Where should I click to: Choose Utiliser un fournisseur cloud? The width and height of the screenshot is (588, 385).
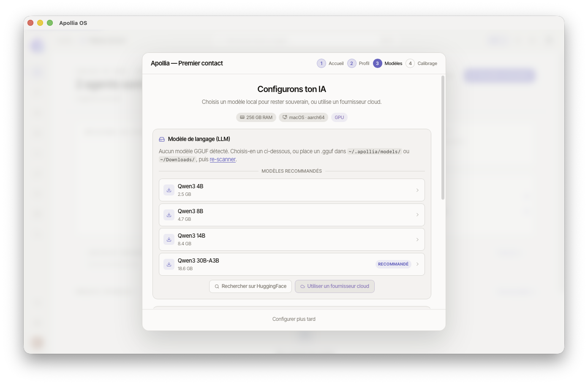tap(335, 286)
